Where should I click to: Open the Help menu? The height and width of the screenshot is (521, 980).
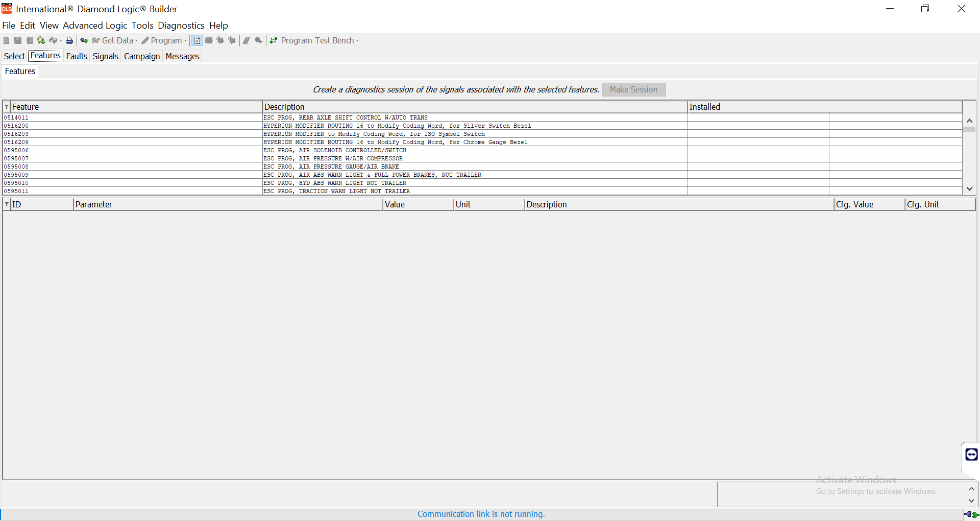[218, 26]
